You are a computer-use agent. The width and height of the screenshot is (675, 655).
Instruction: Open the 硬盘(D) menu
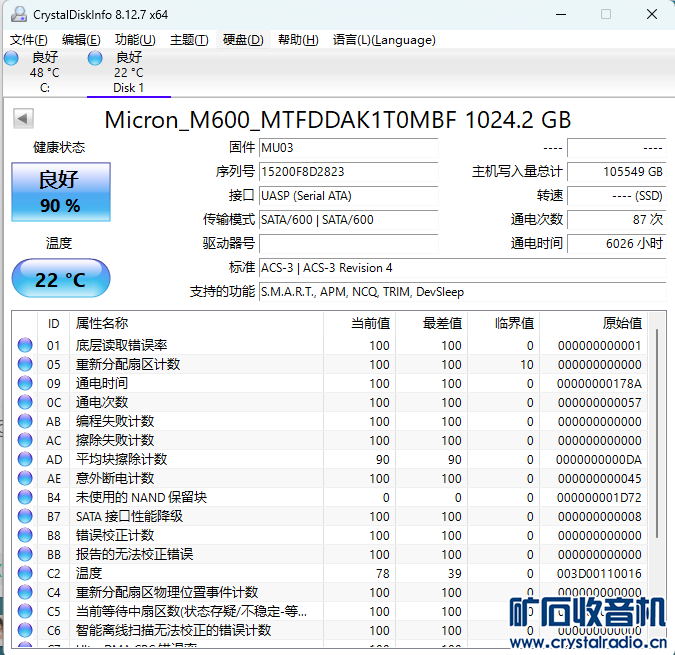243,40
